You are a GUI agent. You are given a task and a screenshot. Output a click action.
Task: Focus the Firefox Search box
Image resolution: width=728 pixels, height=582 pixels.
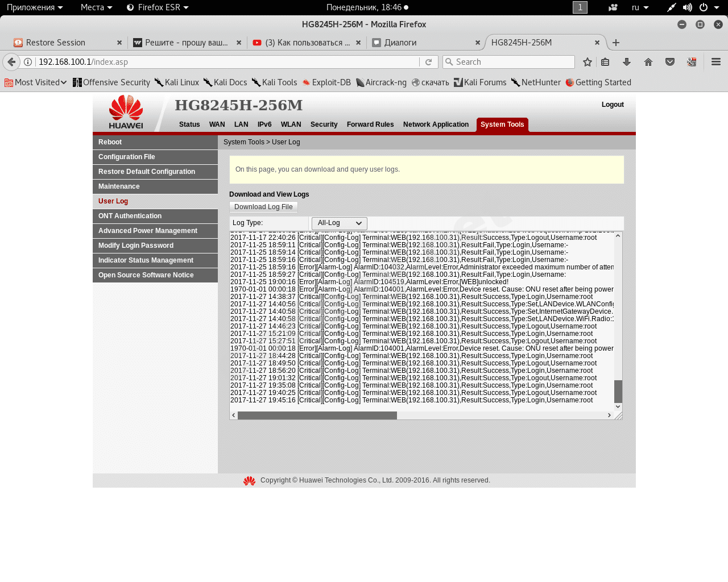(508, 62)
